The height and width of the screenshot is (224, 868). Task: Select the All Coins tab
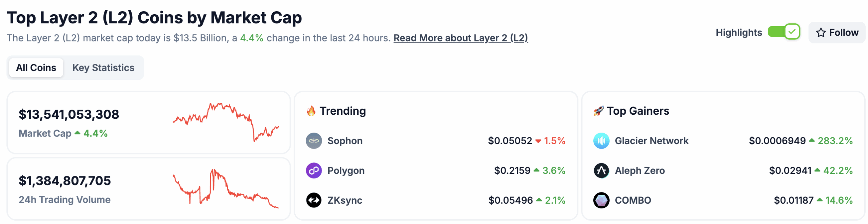[36, 68]
